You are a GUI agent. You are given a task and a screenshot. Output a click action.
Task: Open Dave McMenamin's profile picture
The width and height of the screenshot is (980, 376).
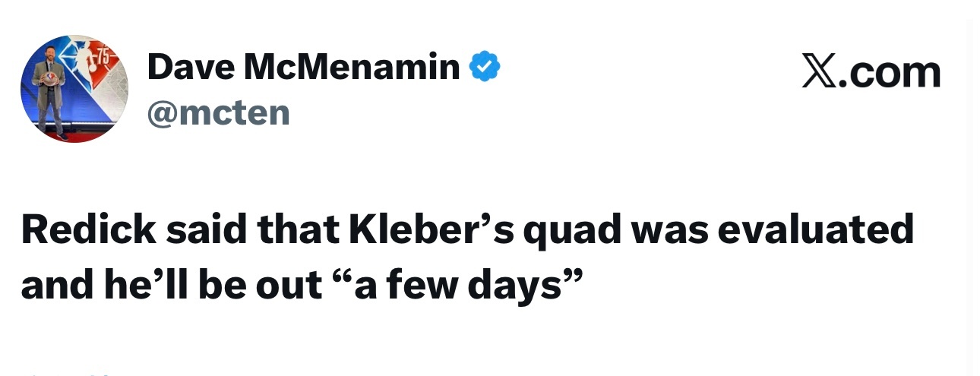coord(74,89)
